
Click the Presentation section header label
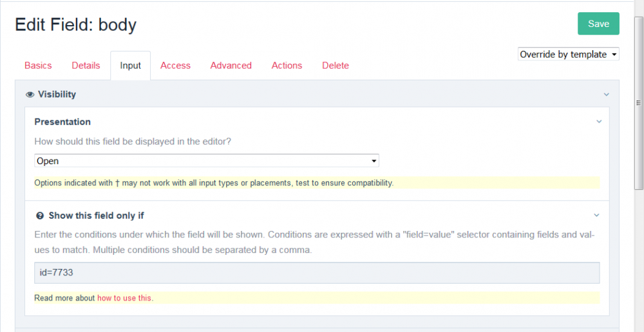pos(62,122)
